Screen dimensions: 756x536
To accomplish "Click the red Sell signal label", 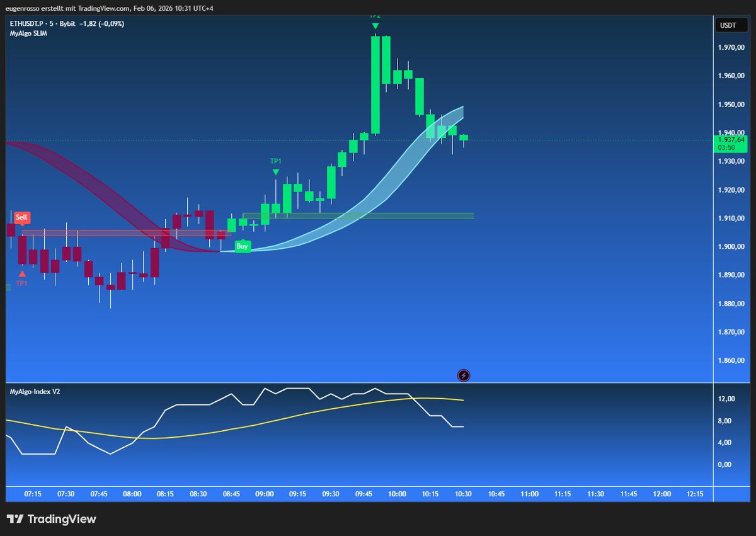I will coord(21,217).
